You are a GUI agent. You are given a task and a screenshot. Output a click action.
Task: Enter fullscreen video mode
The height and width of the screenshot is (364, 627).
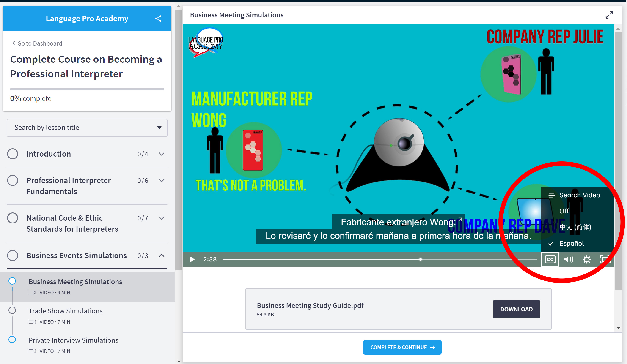(604, 259)
